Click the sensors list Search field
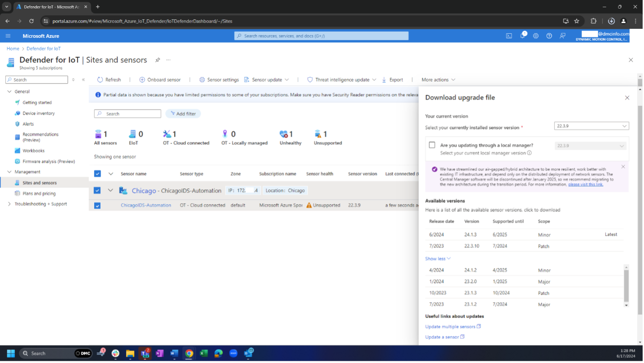This screenshot has height=363, width=644. click(x=127, y=114)
